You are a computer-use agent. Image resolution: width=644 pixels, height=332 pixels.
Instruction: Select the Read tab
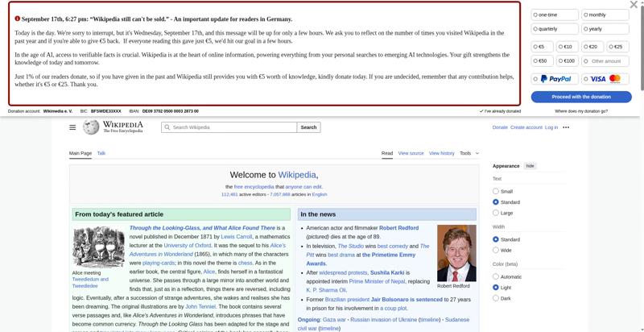[387, 153]
